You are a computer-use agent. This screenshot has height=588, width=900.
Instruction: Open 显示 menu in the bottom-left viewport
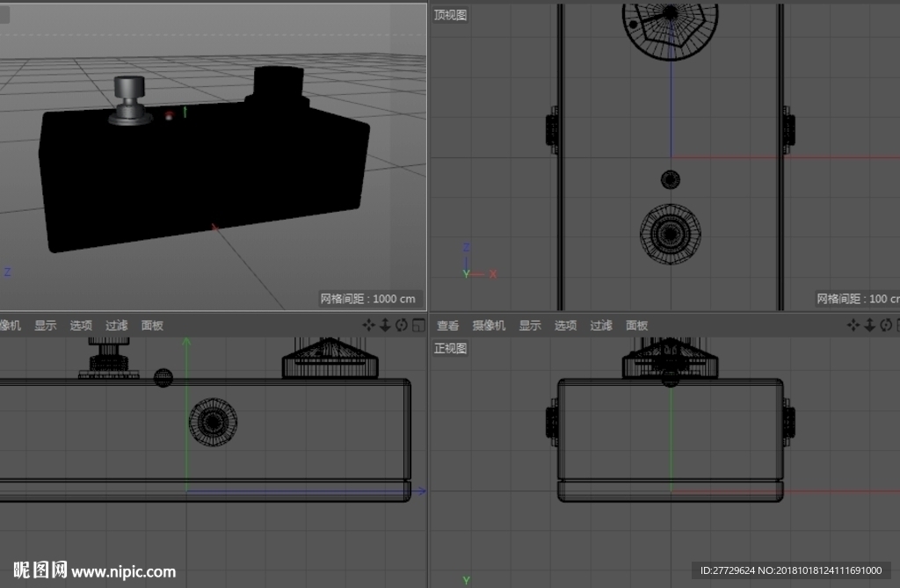click(46, 325)
